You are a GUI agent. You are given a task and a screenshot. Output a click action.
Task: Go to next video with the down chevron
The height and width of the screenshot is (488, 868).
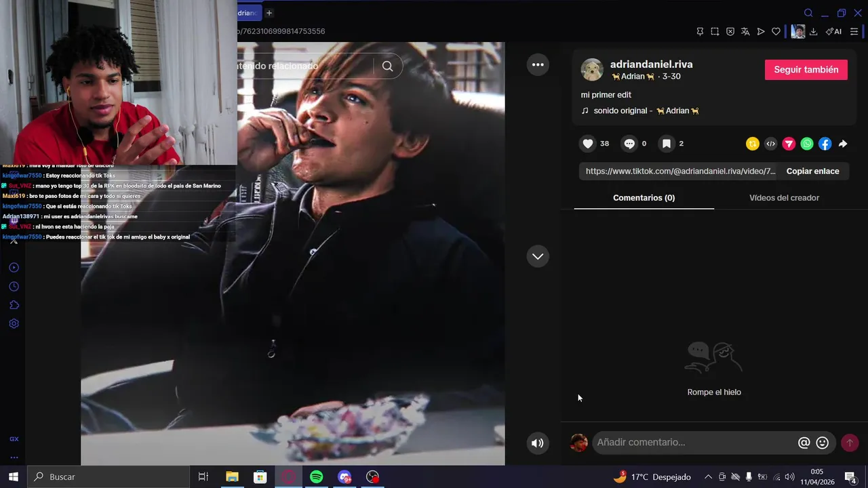(x=538, y=256)
